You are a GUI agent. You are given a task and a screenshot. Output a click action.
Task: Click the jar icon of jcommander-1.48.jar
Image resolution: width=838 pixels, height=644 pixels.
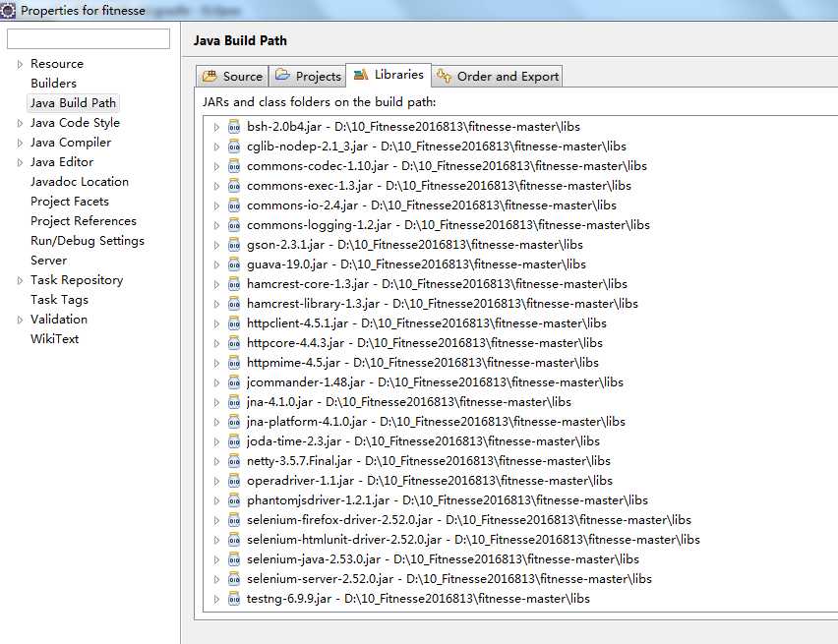tap(234, 382)
